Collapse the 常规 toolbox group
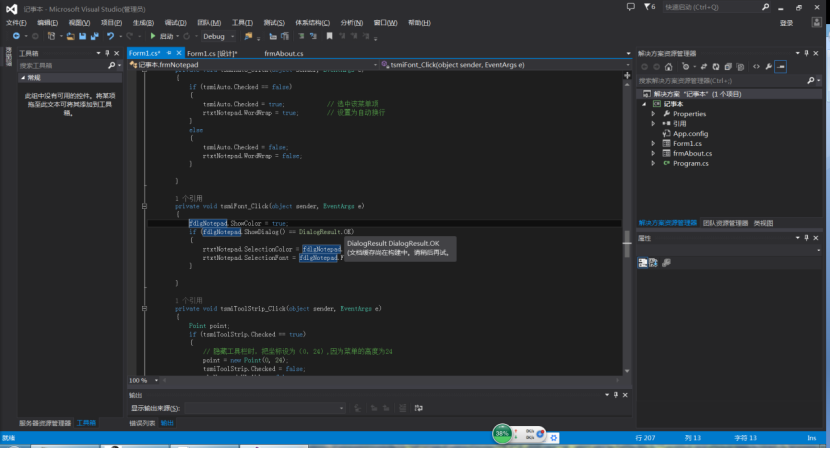This screenshot has width=831, height=449. (x=23, y=77)
